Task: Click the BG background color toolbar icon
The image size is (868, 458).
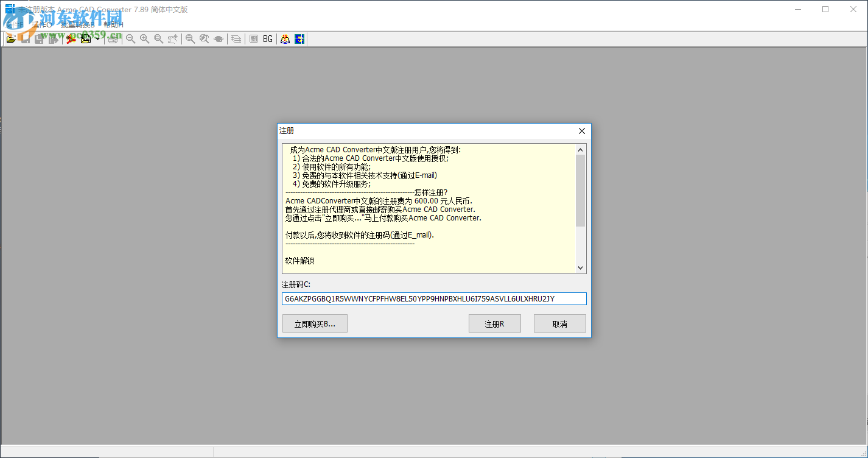Action: pos(268,38)
